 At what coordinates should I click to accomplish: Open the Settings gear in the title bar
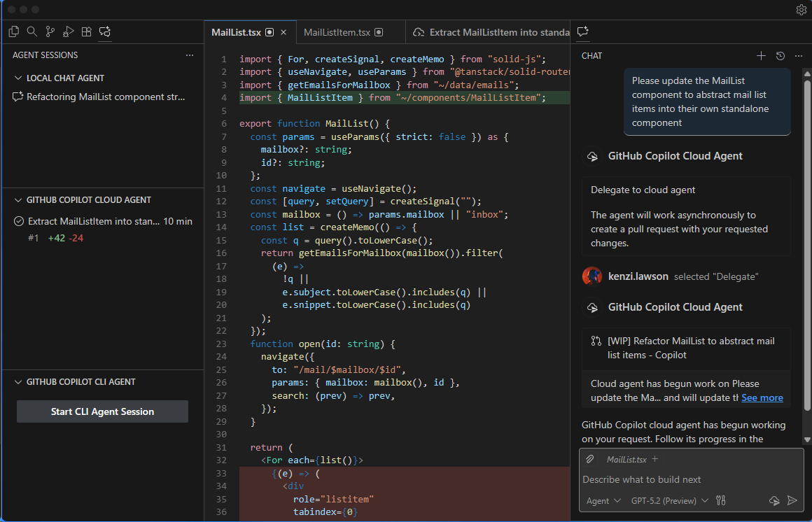[800, 9]
